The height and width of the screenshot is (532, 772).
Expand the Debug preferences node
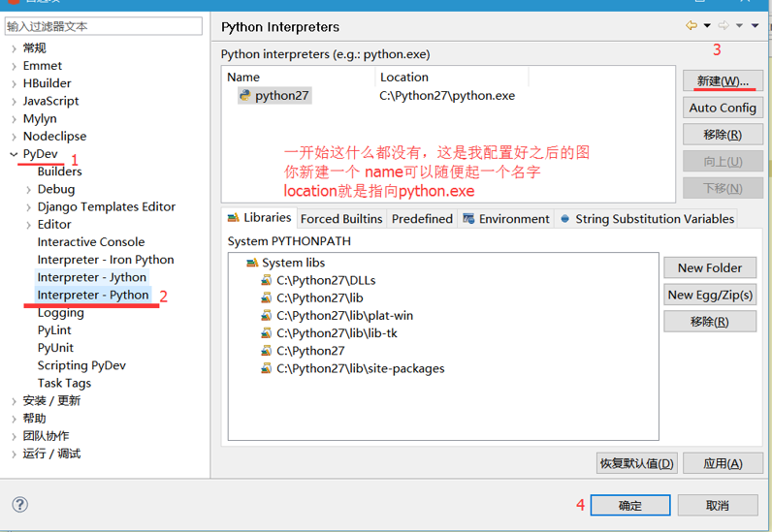click(x=28, y=190)
